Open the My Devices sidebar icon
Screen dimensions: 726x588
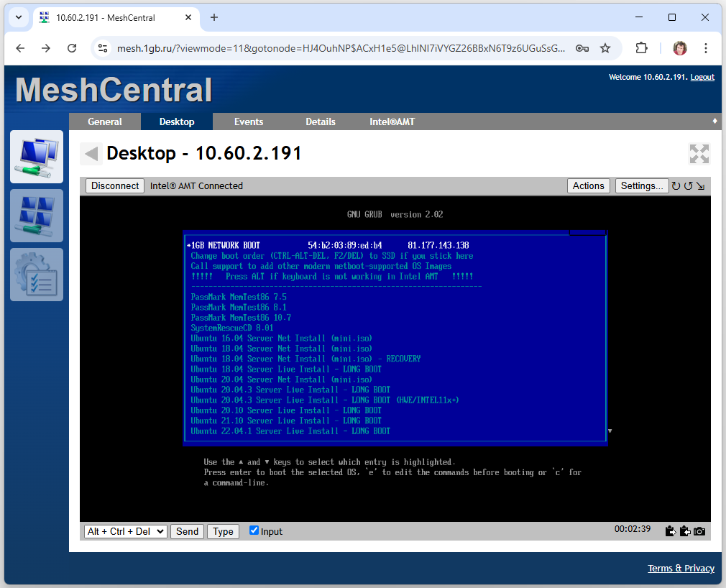coord(37,157)
